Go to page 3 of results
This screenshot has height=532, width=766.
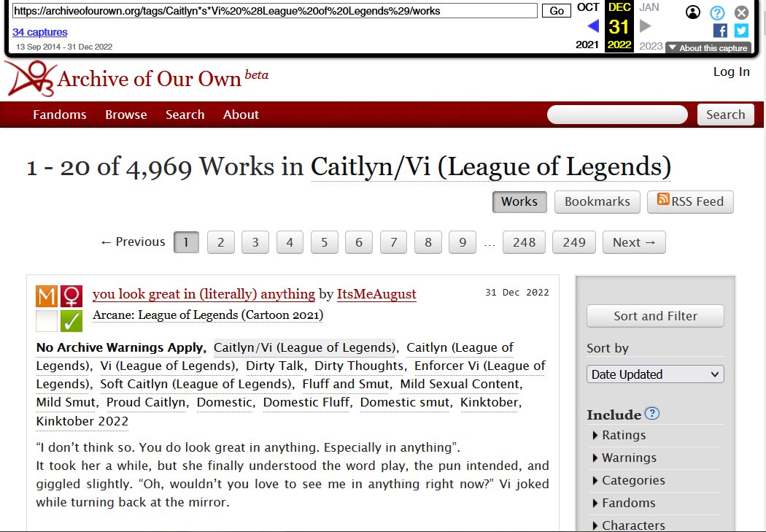255,242
